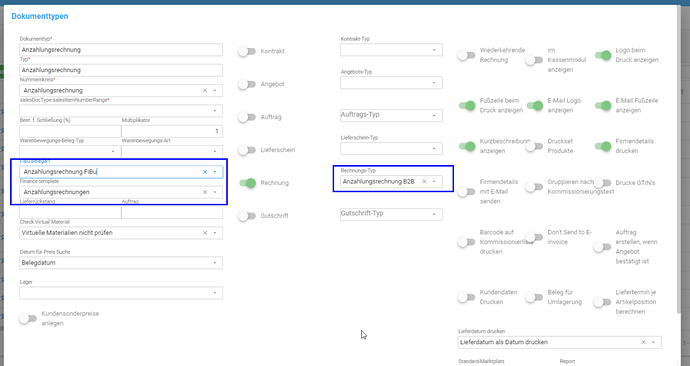Open the Datum für Preis Suche dropdown
Viewport: 690px width, 366px height.
(121, 263)
